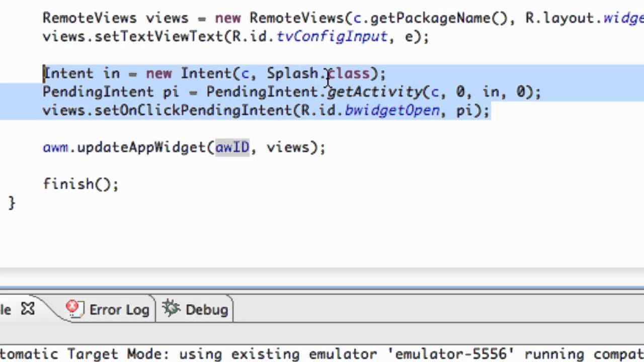Click the Debug bug icon

click(171, 309)
